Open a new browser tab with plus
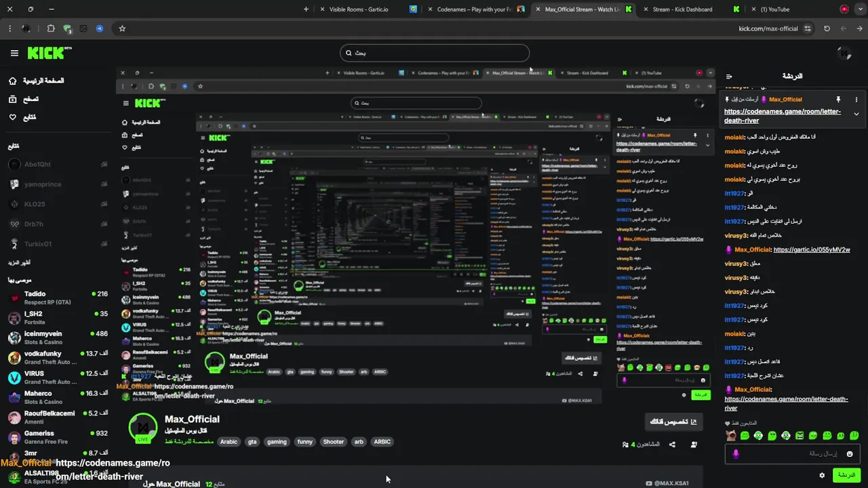Image resolution: width=868 pixels, height=488 pixels. (306, 9)
